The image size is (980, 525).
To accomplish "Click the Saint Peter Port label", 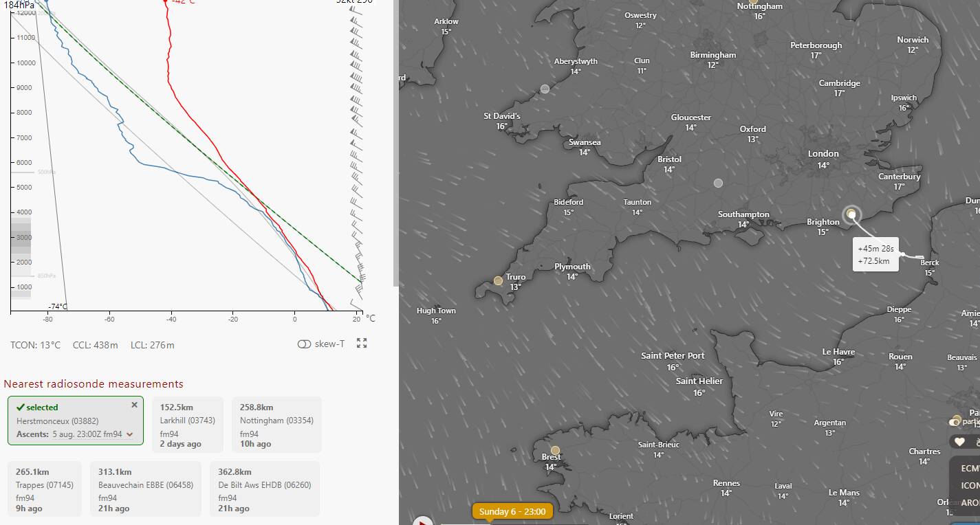I will (673, 355).
